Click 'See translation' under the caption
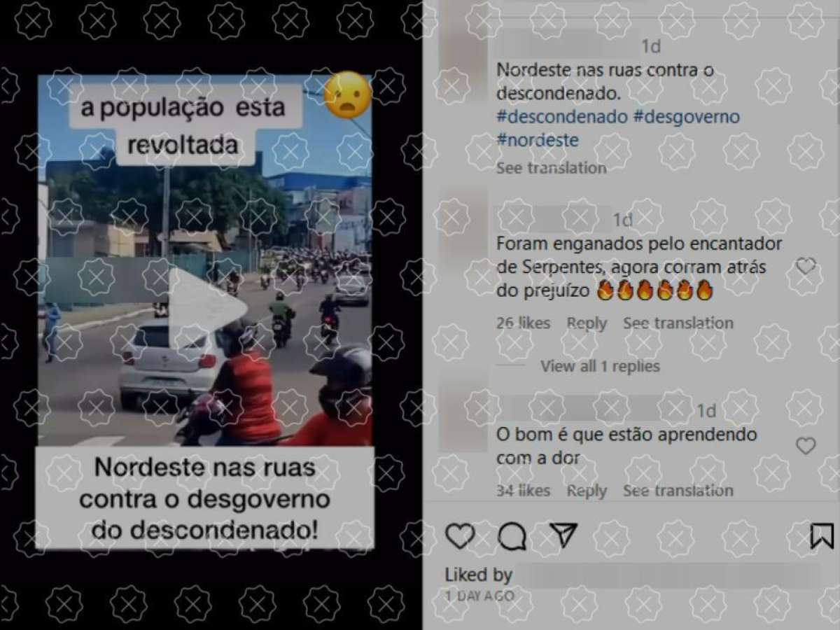The width and height of the screenshot is (840, 630). pos(552,168)
